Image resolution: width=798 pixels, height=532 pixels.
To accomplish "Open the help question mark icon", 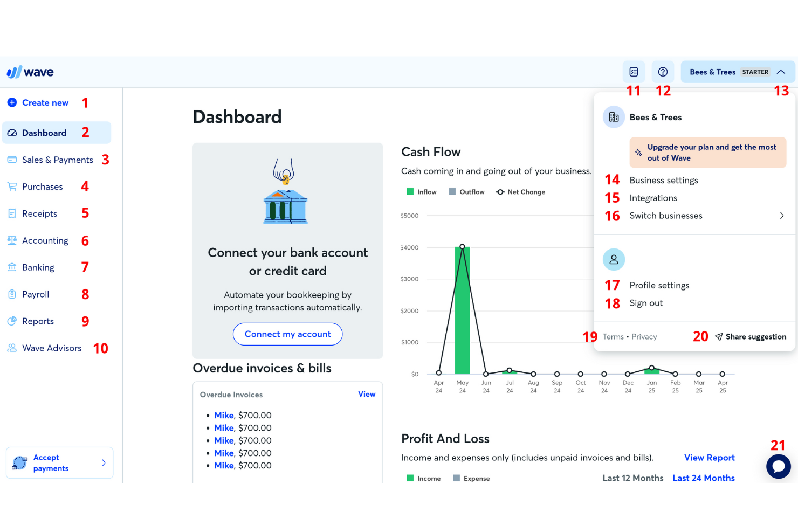I will pos(663,72).
